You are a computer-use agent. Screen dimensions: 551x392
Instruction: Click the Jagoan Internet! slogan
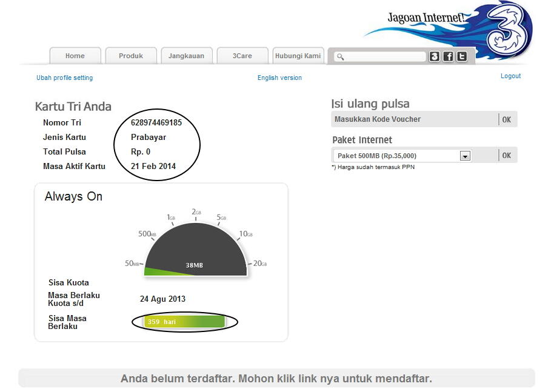(x=426, y=18)
